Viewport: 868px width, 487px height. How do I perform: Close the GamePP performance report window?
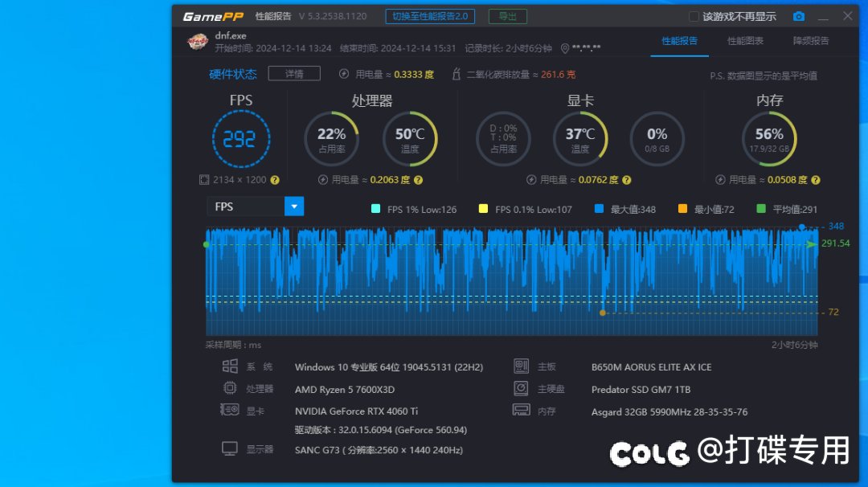848,16
